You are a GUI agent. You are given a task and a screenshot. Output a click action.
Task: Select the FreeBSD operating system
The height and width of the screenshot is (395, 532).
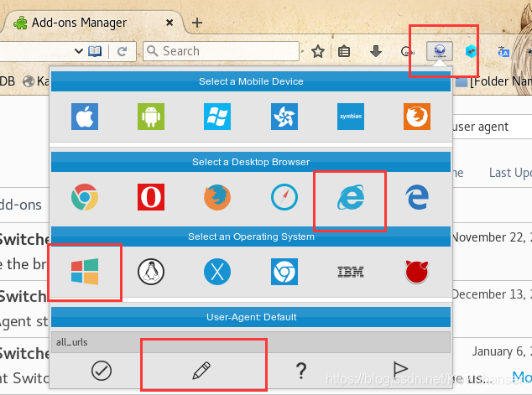(x=417, y=272)
